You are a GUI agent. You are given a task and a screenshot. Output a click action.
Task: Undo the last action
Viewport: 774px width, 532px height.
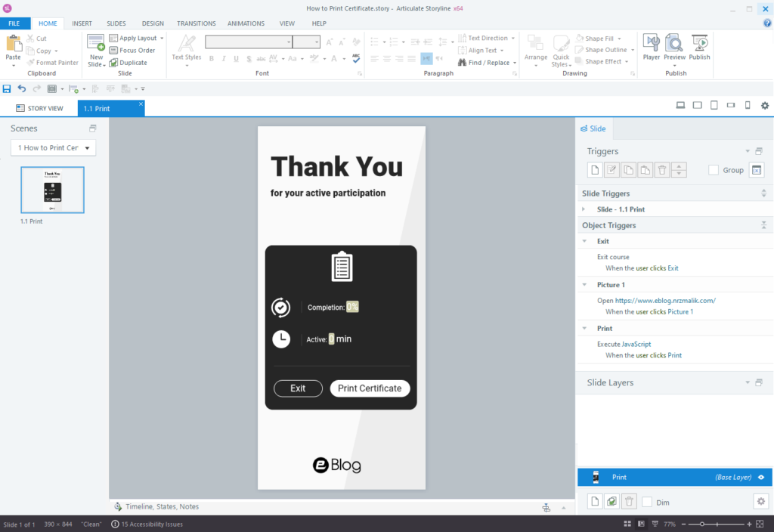[x=22, y=89]
